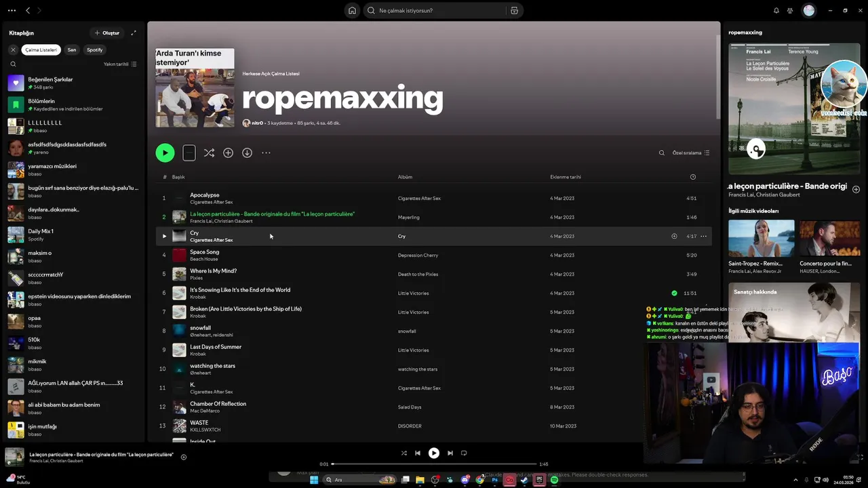The height and width of the screenshot is (488, 868).
Task: Toggle shuffle for the ropemaxxing playlist
Action: click(x=209, y=152)
